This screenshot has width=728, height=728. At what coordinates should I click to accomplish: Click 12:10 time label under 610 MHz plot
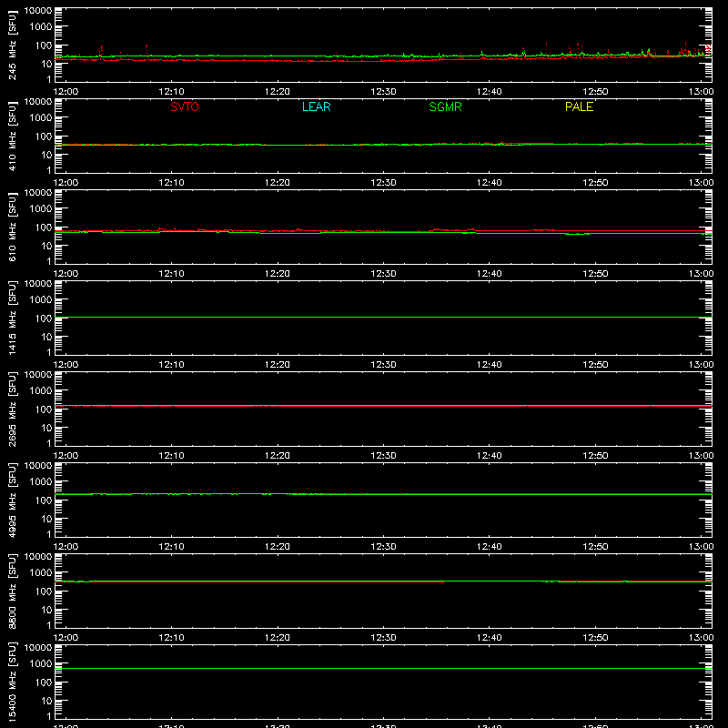(x=171, y=274)
